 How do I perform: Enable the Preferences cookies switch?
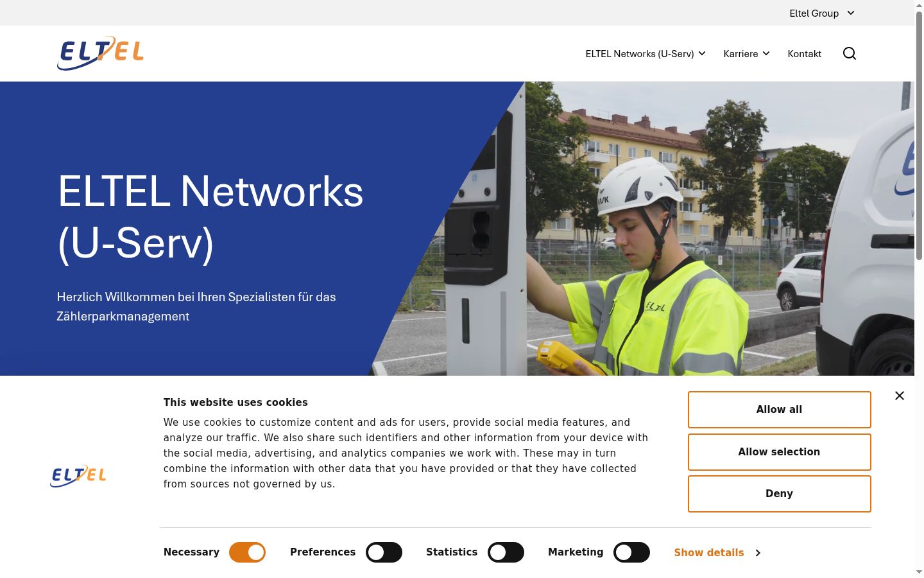384,552
